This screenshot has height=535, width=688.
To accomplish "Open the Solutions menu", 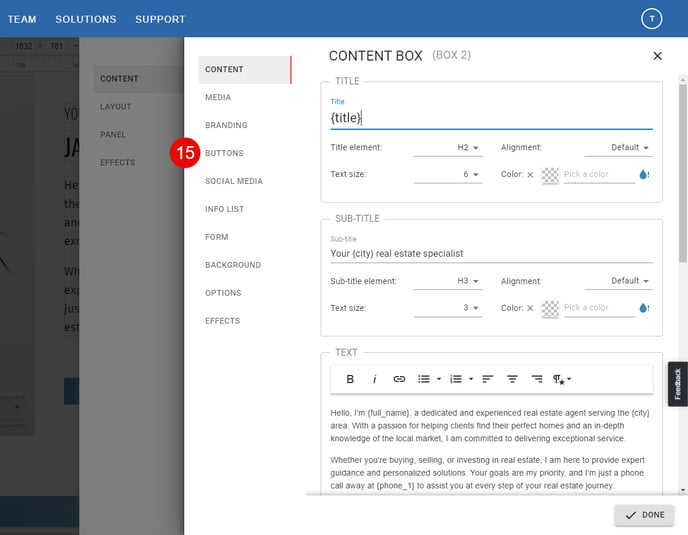I will tap(86, 19).
